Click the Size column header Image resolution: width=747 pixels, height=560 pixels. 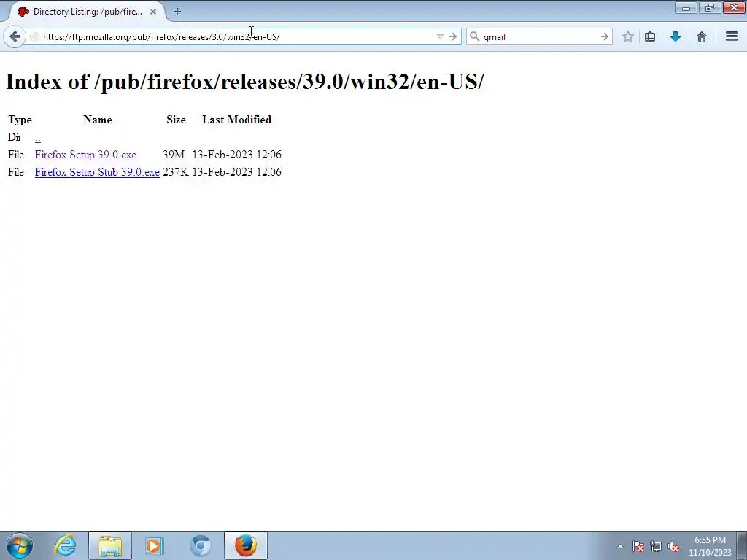[176, 120]
